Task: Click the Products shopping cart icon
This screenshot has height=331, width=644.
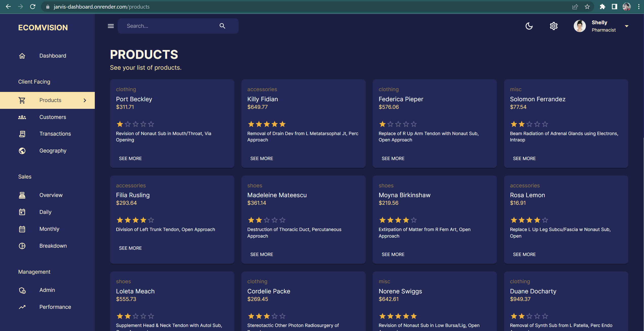Action: 22,100
